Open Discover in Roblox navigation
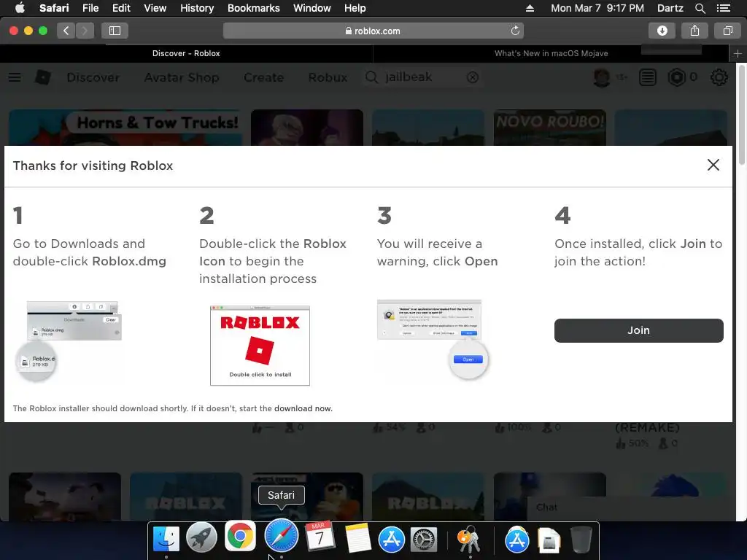 (x=93, y=77)
